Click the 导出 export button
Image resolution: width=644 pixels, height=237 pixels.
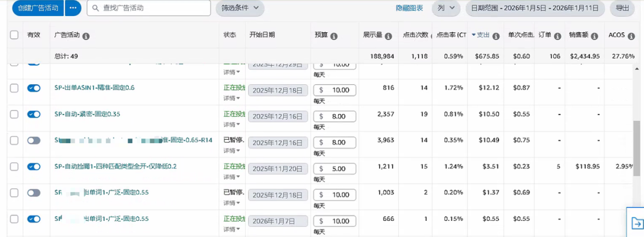pos(623,8)
